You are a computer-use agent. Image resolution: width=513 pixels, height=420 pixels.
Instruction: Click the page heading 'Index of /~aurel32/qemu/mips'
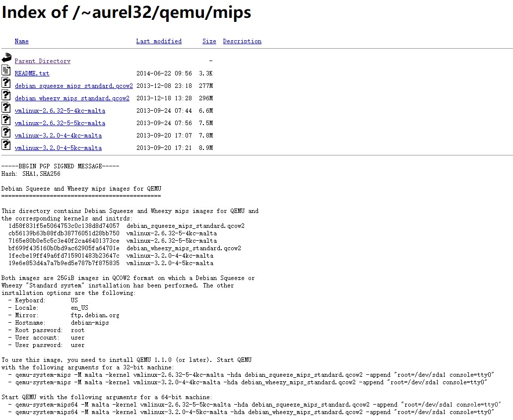coord(127,12)
